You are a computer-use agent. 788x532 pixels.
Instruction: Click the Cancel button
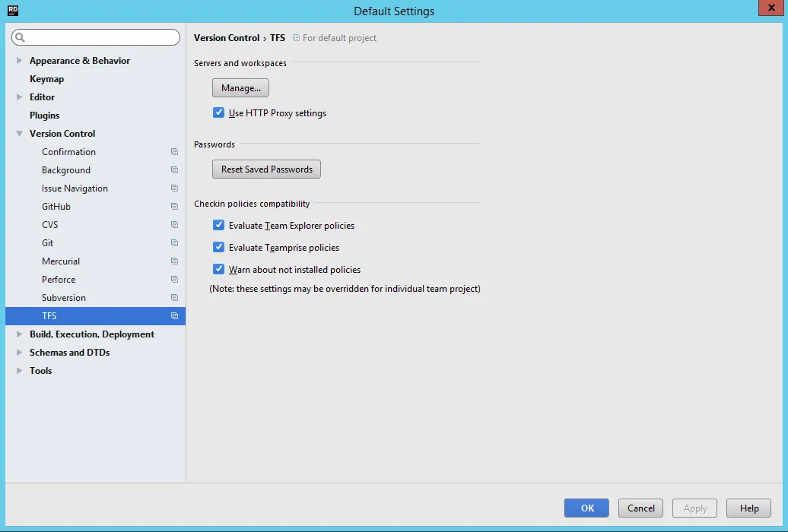point(640,508)
